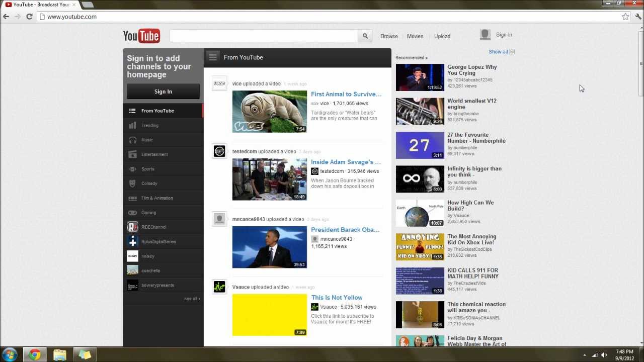Viewport: 644px width, 362px height.
Task: Click the guide menu icon beside From YouTube
Action: click(213, 57)
